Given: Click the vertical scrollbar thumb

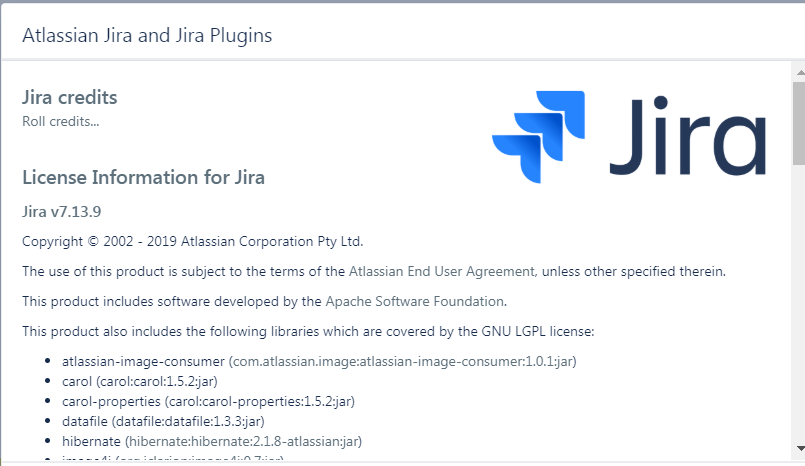Looking at the screenshot, I should [x=799, y=123].
